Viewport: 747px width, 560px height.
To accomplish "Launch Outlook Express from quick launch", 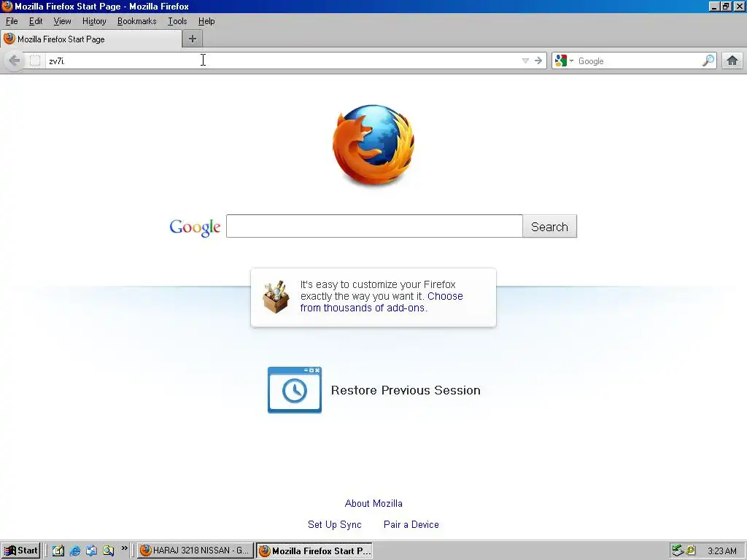I will pos(91,551).
